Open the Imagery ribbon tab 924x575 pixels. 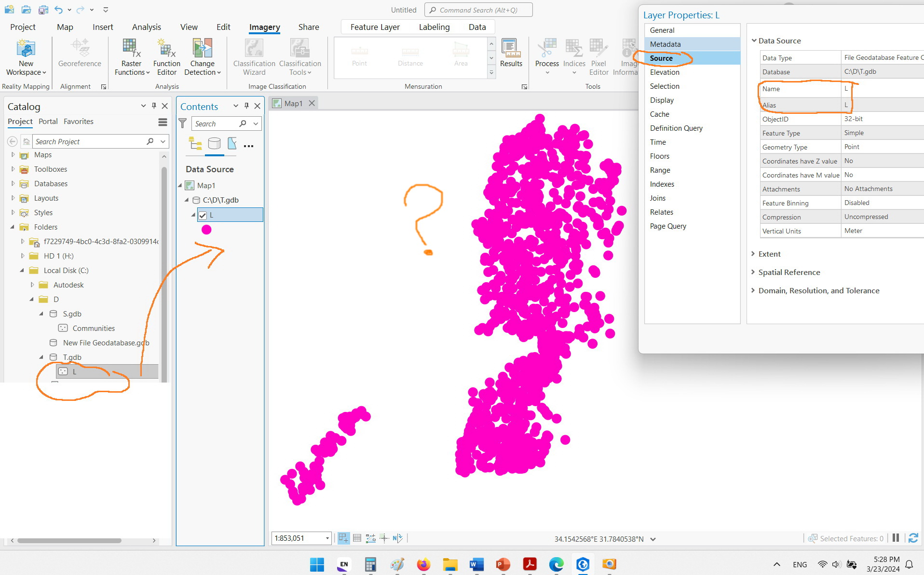(x=264, y=27)
